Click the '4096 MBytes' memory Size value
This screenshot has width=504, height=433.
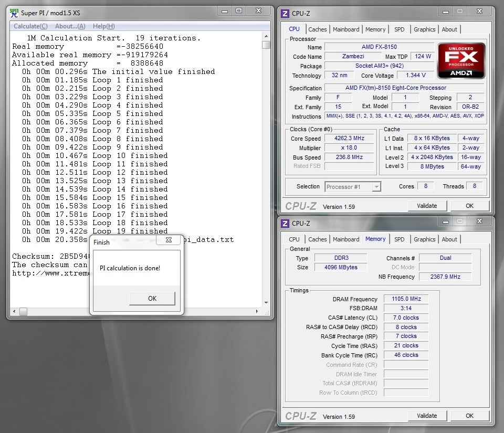[341, 267]
